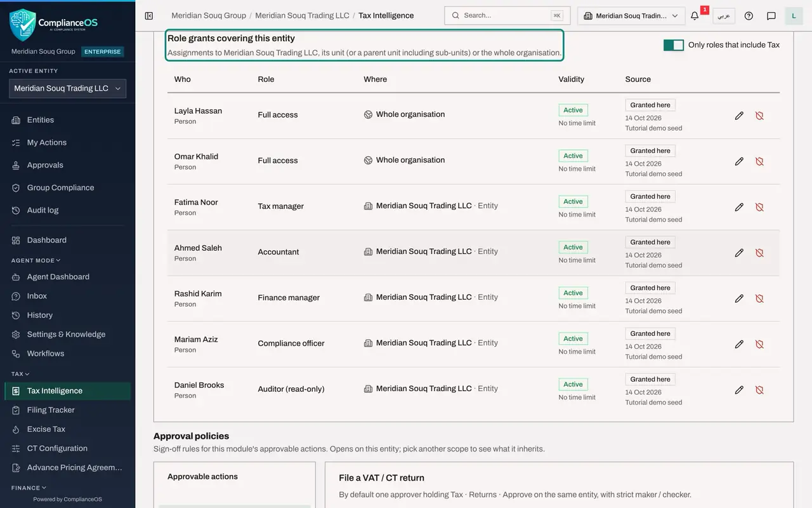
Task: Edit Ahmed Saleh's Accountant grant
Action: [739, 253]
